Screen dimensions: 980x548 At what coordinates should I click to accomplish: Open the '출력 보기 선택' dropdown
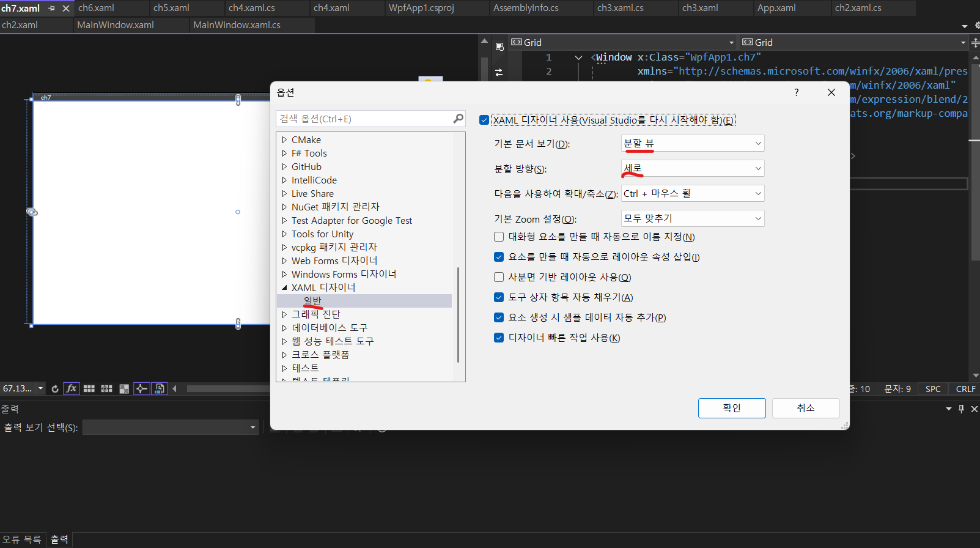click(x=171, y=427)
